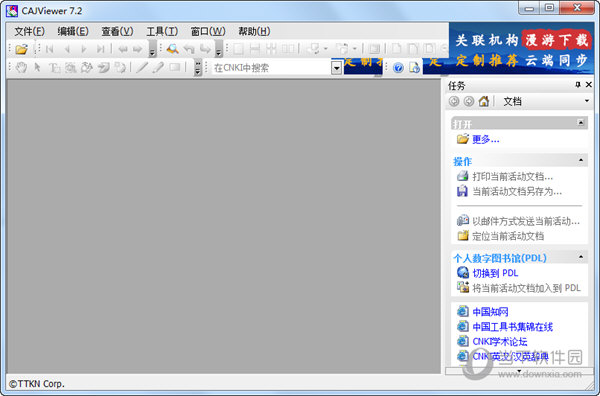Image resolution: width=600 pixels, height=396 pixels.
Task: Go to first page toolbar icon
Action: (49, 49)
